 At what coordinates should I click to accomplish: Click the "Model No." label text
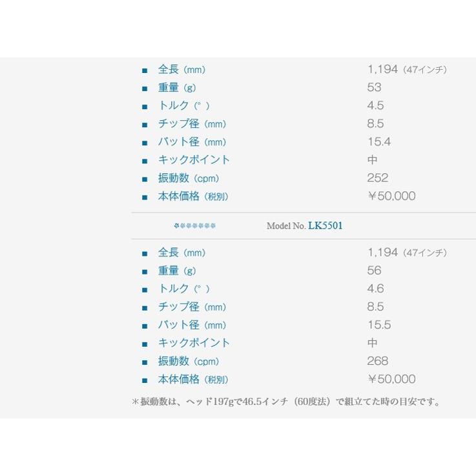click(286, 226)
